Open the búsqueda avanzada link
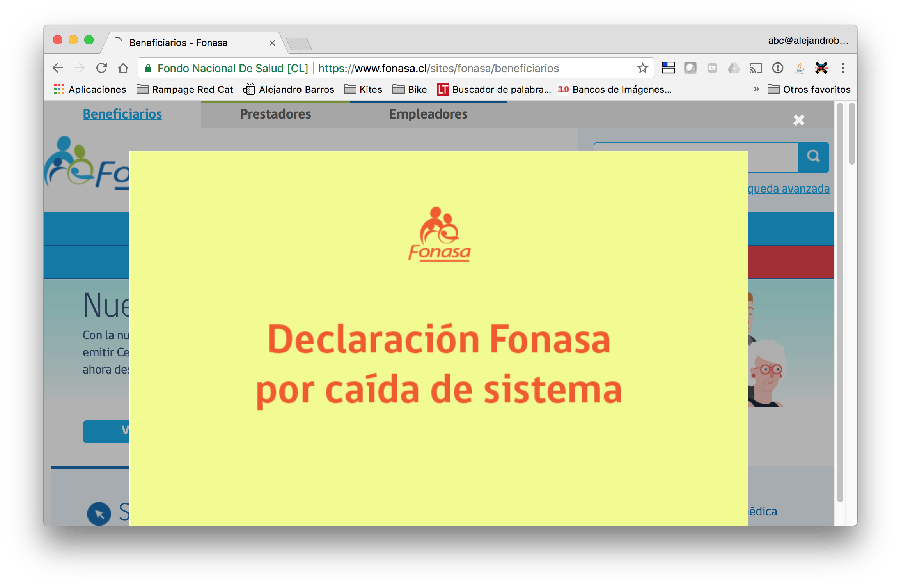 [x=788, y=189]
